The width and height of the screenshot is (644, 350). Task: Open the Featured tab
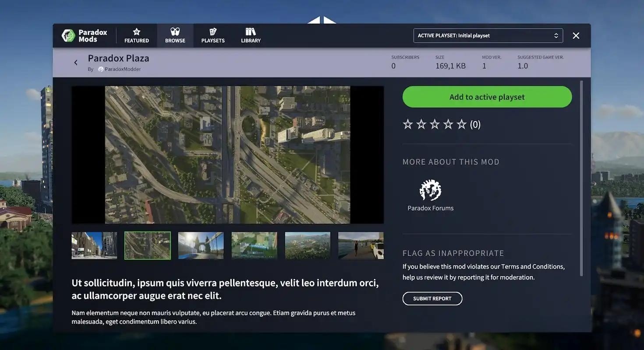pyautogui.click(x=136, y=35)
